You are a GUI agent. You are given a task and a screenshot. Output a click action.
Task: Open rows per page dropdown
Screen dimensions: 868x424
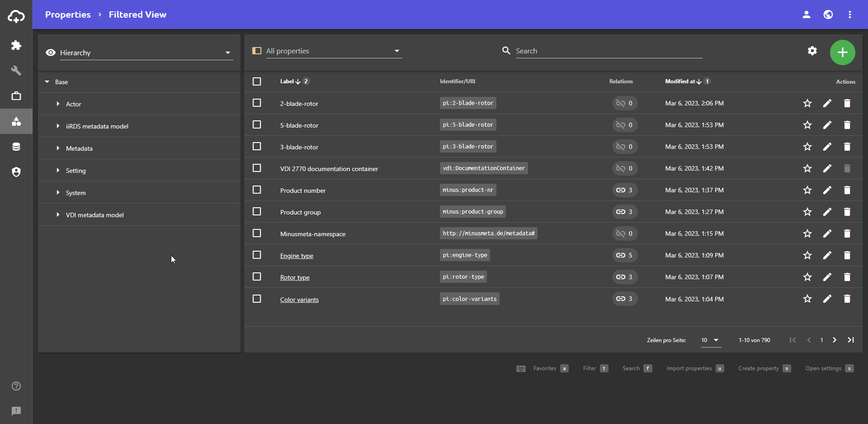pos(711,340)
